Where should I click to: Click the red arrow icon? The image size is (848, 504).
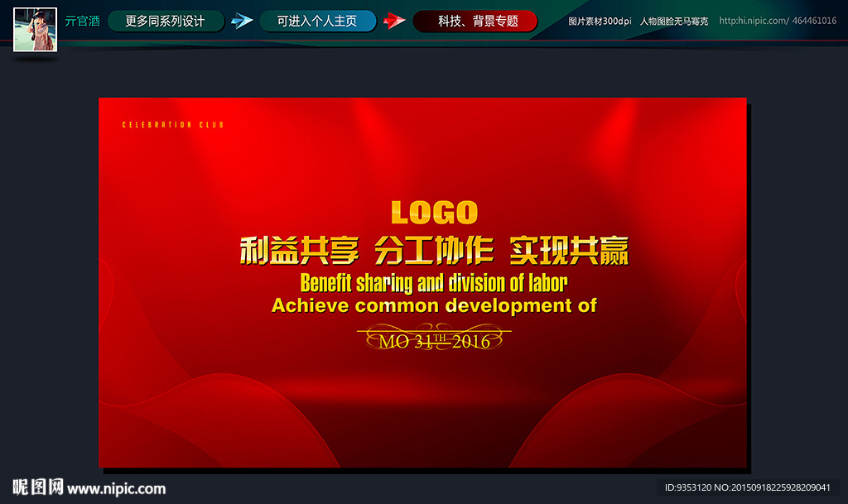pos(394,21)
